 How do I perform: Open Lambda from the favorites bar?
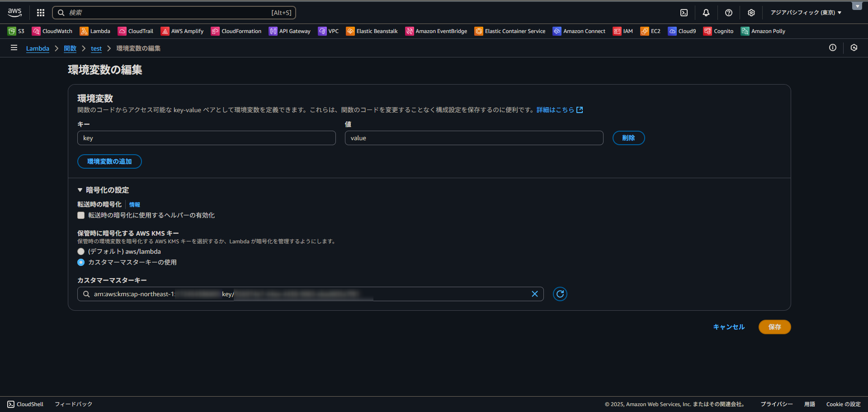[95, 31]
